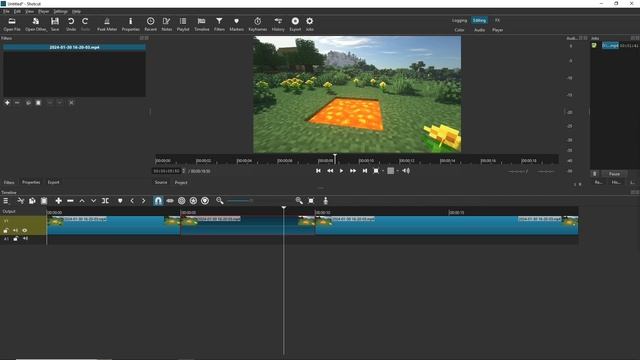Zoom timeline to fit
The width and height of the screenshot is (640, 360).
point(311,201)
